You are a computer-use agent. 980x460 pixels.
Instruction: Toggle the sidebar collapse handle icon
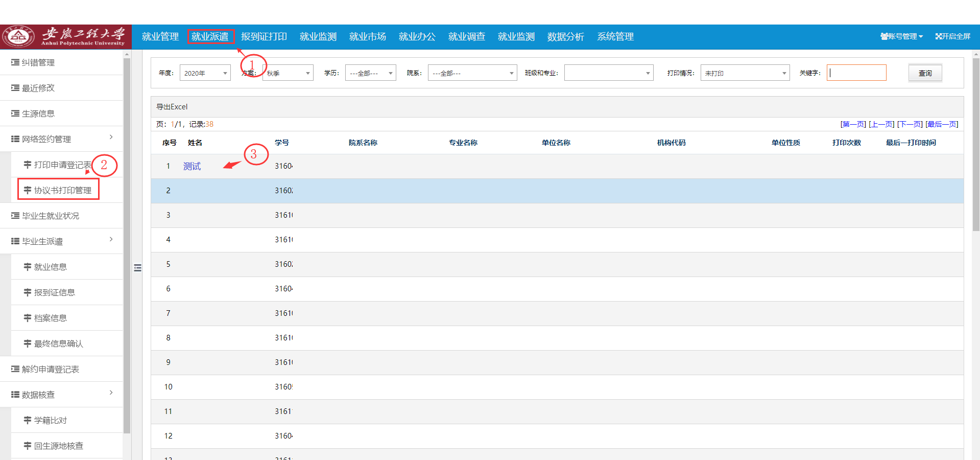pyautogui.click(x=137, y=268)
